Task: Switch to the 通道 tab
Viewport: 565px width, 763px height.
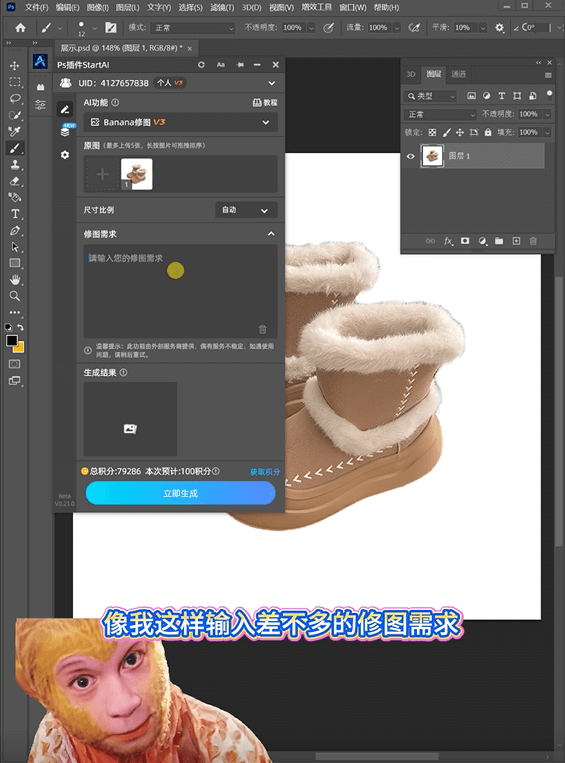Action: pyautogui.click(x=458, y=74)
